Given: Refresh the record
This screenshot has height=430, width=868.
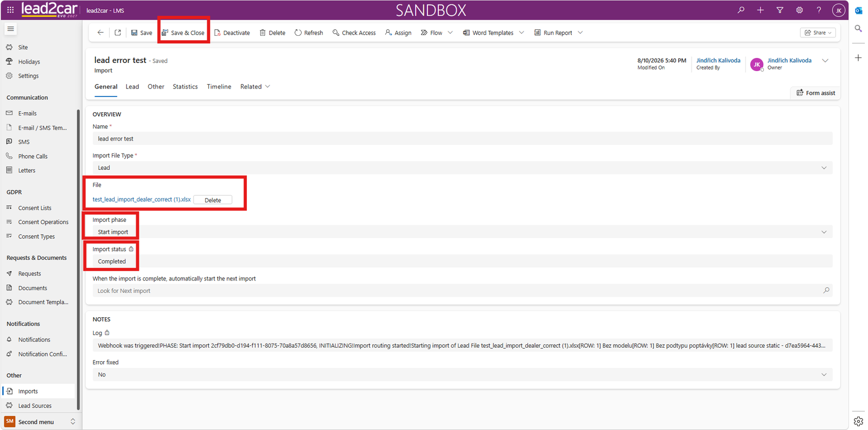Looking at the screenshot, I should [309, 33].
